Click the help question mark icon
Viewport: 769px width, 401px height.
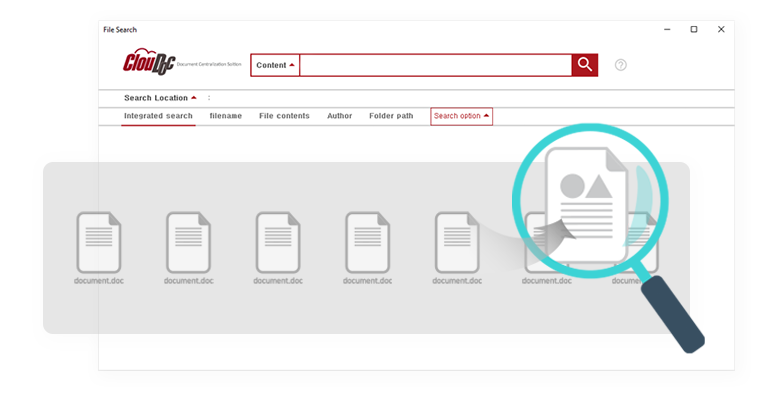click(x=620, y=65)
